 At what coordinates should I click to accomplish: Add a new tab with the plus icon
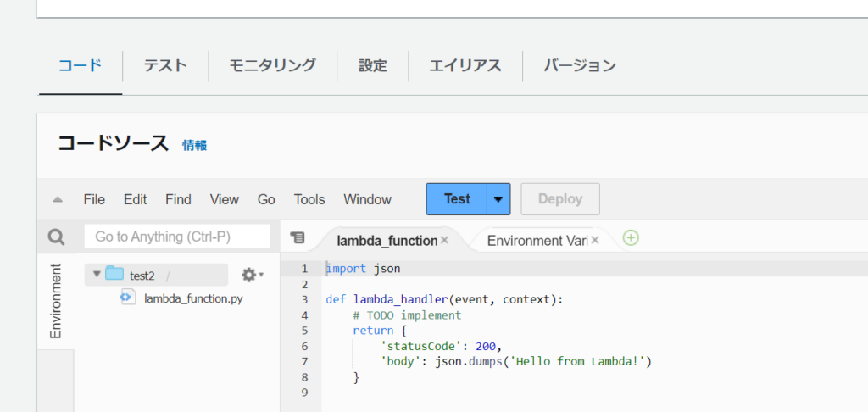631,238
